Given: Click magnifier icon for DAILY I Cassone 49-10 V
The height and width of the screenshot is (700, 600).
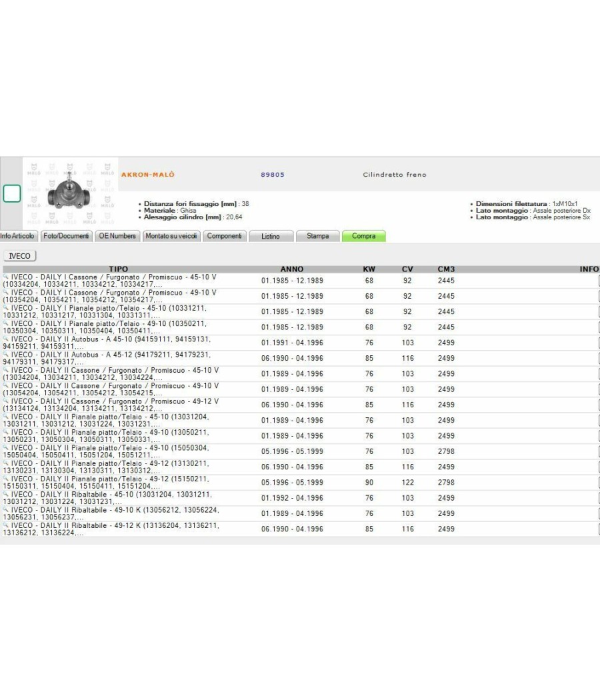Looking at the screenshot, I should (x=6, y=293).
